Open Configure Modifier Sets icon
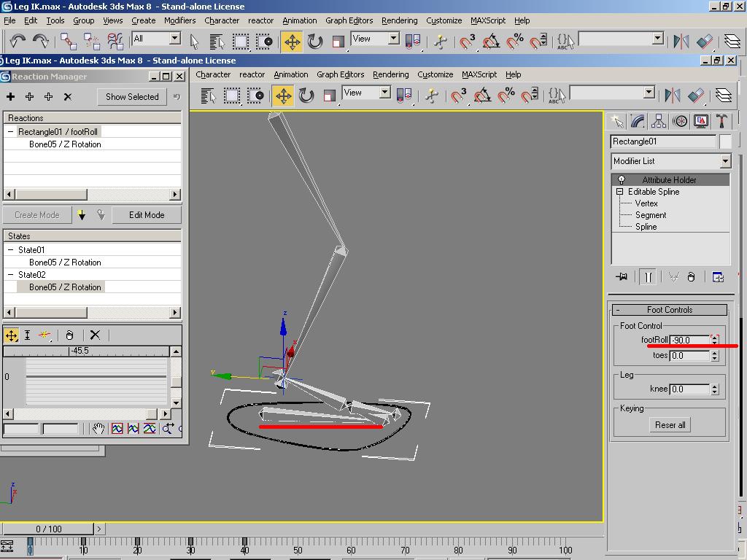 (718, 276)
